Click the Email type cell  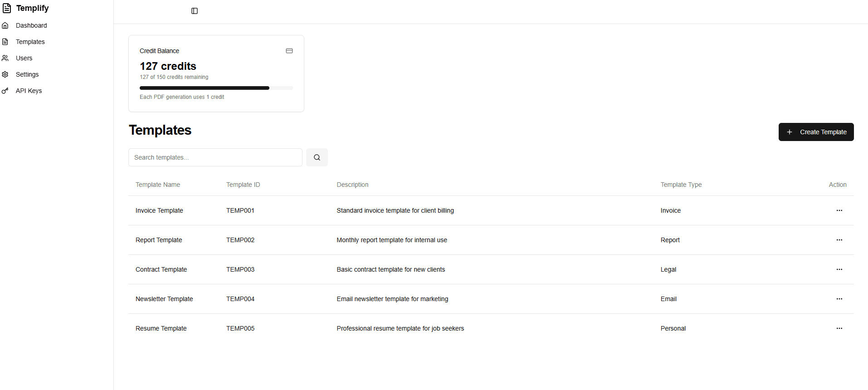pos(668,299)
